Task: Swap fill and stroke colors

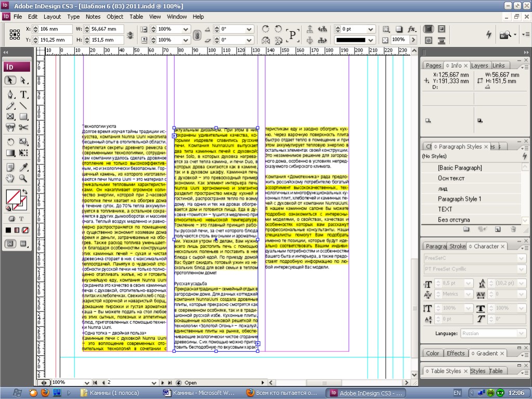Action: [x=25, y=191]
